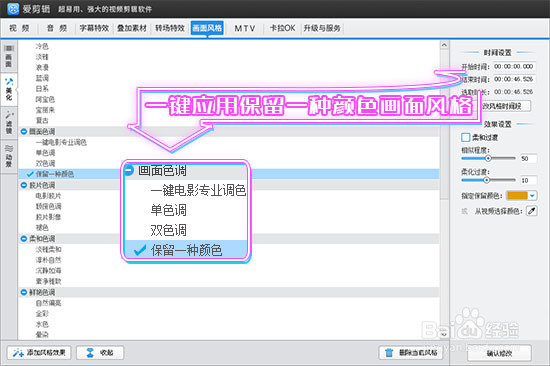Delete the current style with 删除当前风格
Viewport: 550px width, 366px height.
click(x=412, y=353)
